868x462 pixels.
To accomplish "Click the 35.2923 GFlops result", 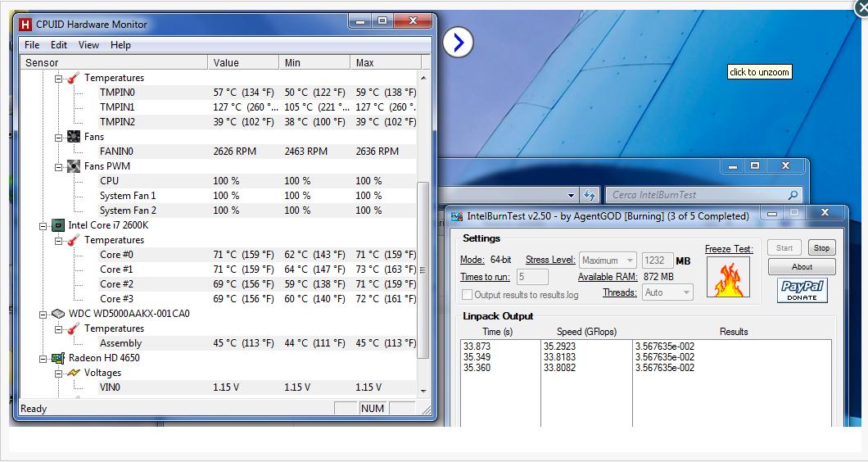I will (559, 346).
